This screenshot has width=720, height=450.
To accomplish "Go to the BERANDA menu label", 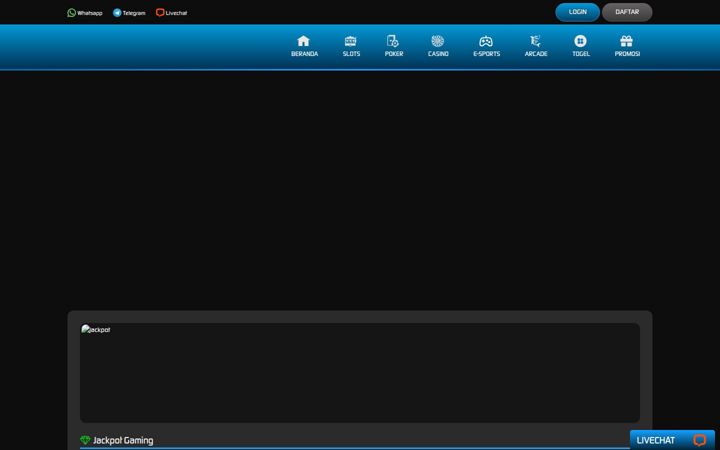I will (304, 54).
